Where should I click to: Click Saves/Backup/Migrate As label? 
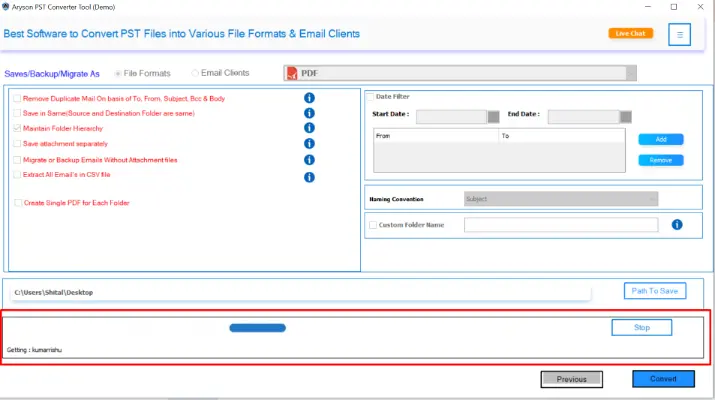pyautogui.click(x=52, y=74)
